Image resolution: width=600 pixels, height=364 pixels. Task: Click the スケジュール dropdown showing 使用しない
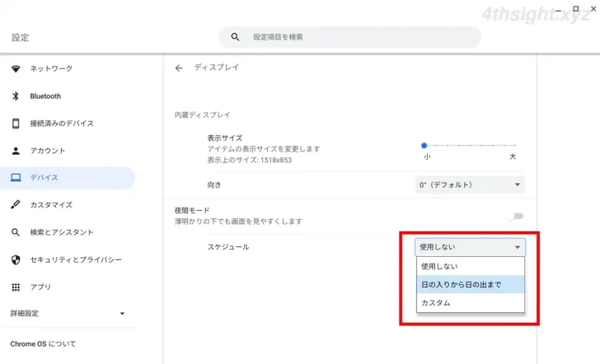pyautogui.click(x=471, y=247)
